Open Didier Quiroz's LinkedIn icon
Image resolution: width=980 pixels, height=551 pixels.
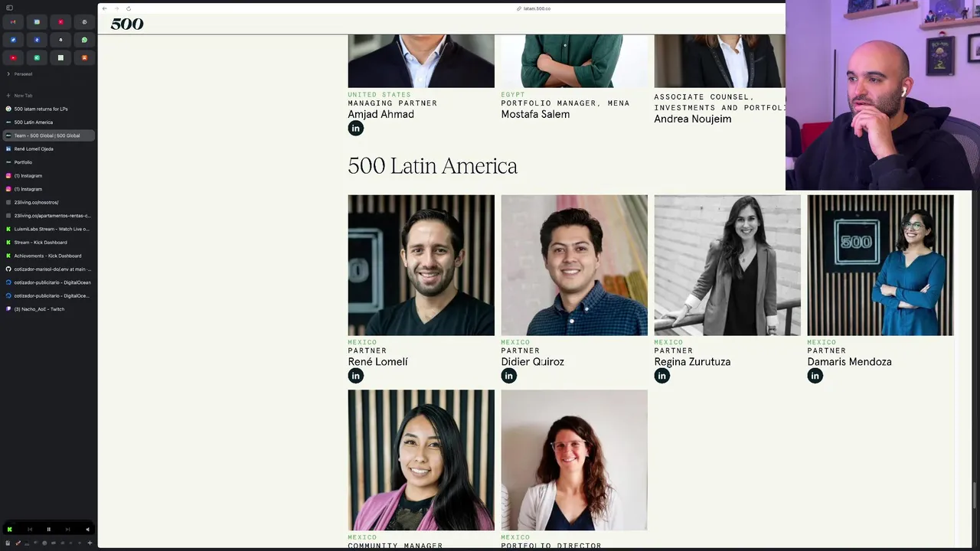[508, 376]
